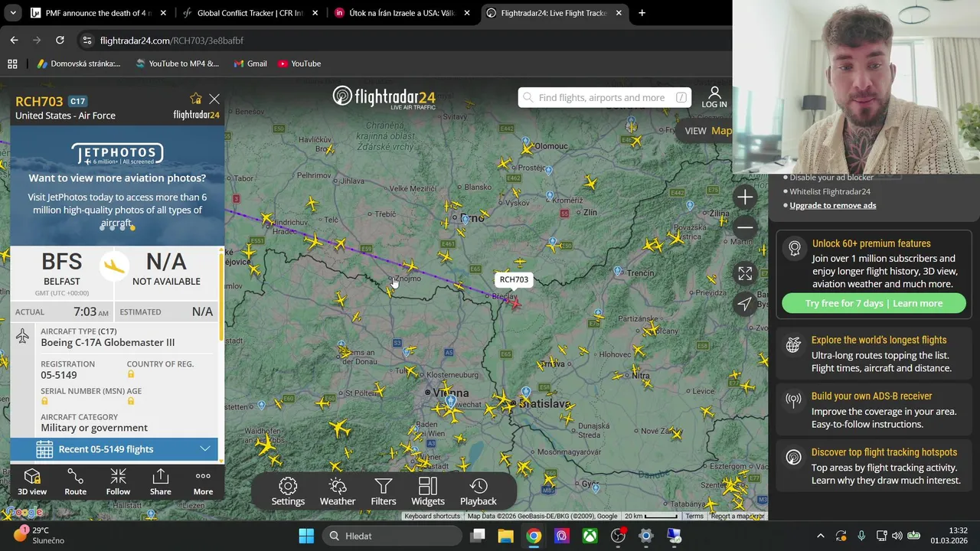Open File Explorer from the taskbar
Screen dimensions: 980x551
coord(505,536)
